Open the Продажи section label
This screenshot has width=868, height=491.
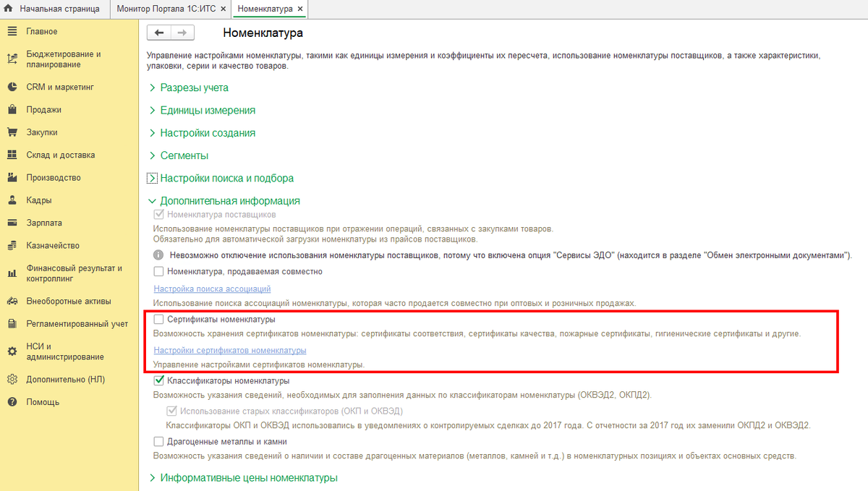pos(43,110)
